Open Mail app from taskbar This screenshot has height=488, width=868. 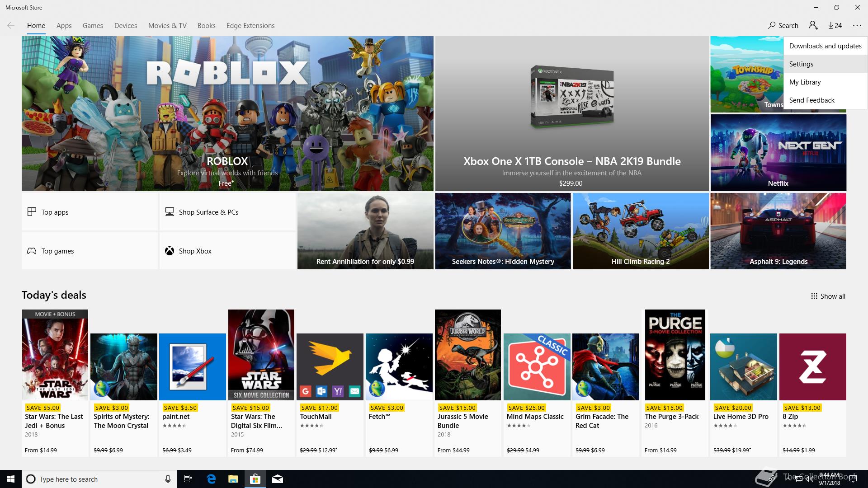[278, 479]
